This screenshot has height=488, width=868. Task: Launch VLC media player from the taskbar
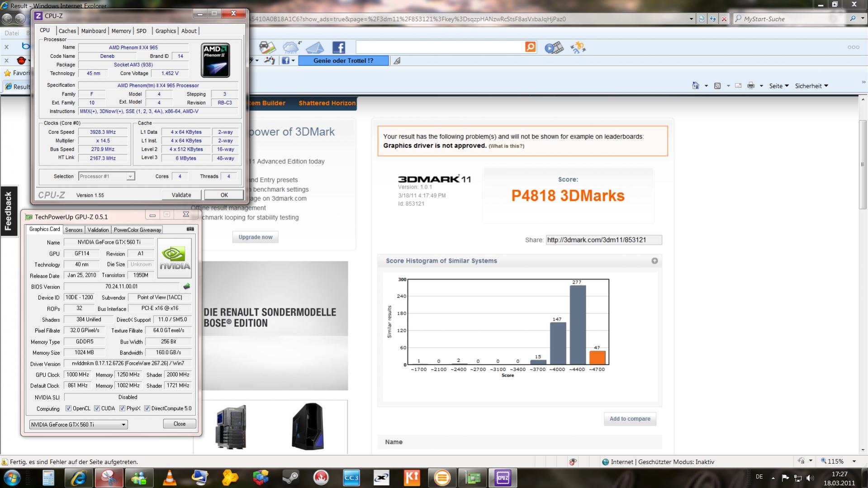[170, 478]
